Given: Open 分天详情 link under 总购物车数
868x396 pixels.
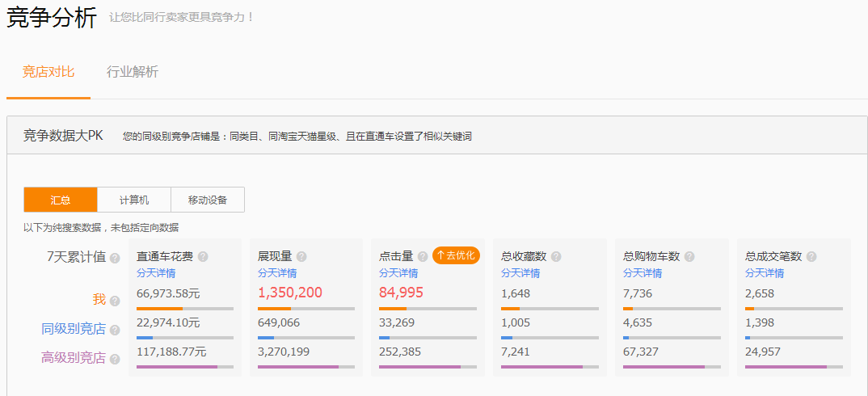Looking at the screenshot, I should pyautogui.click(x=643, y=273).
